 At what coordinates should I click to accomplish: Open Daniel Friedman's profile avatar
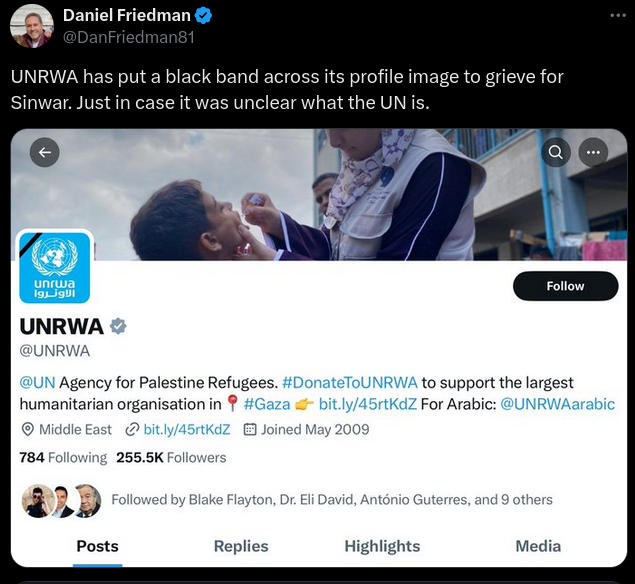coord(32,27)
